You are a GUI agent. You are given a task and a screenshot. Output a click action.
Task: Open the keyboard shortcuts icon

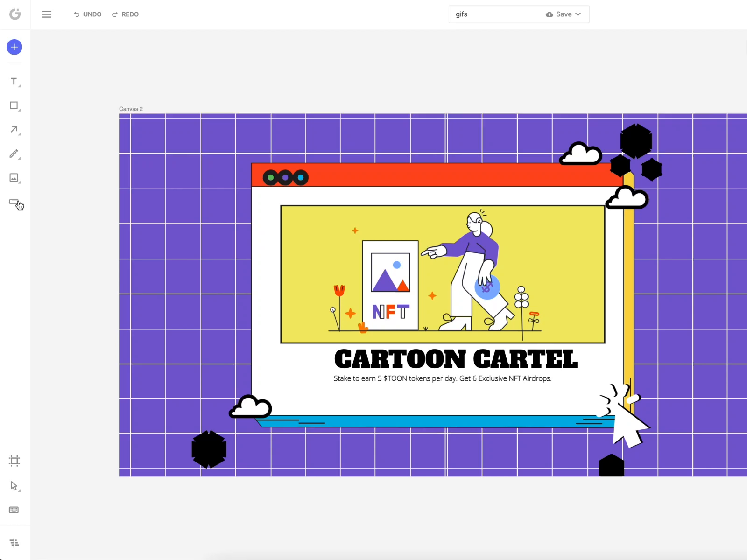[x=14, y=510]
